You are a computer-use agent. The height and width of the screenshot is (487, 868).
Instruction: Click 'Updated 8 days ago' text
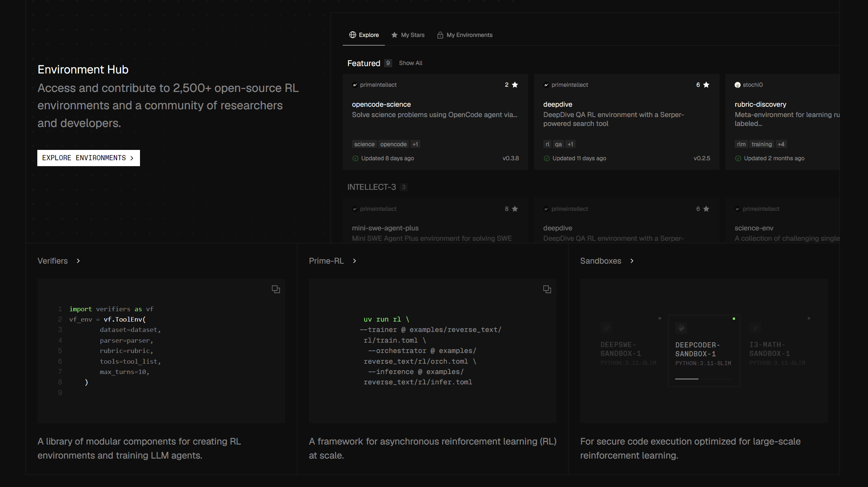pyautogui.click(x=387, y=158)
